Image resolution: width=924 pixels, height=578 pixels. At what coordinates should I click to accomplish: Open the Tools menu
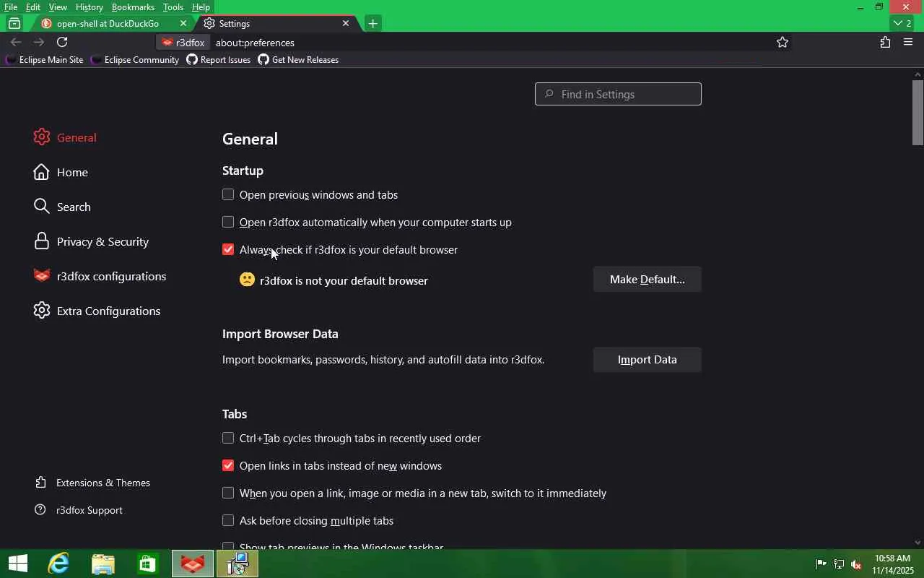pyautogui.click(x=173, y=7)
